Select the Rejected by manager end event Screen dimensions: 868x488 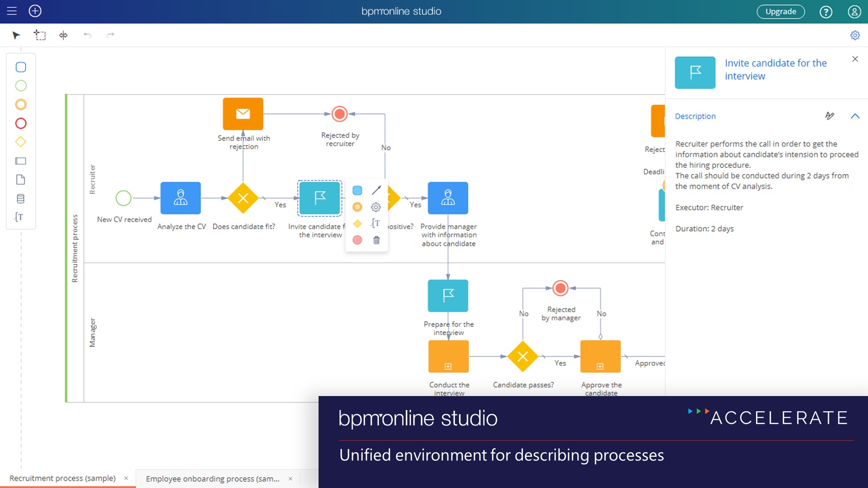[560, 288]
